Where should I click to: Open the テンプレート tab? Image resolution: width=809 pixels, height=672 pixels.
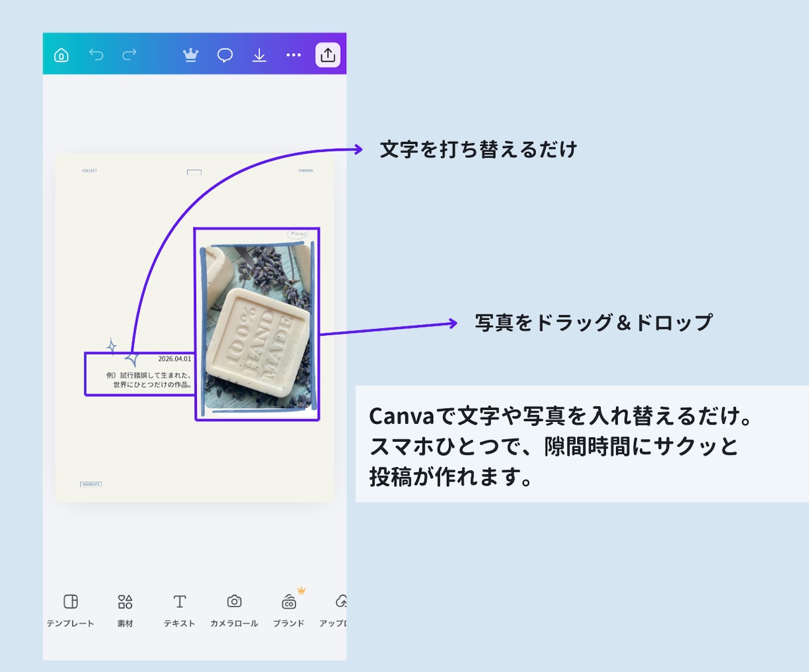coord(70,610)
